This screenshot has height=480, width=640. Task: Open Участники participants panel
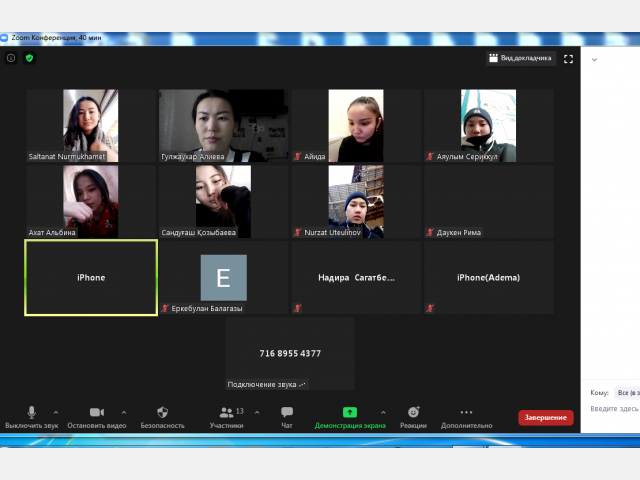point(227,417)
